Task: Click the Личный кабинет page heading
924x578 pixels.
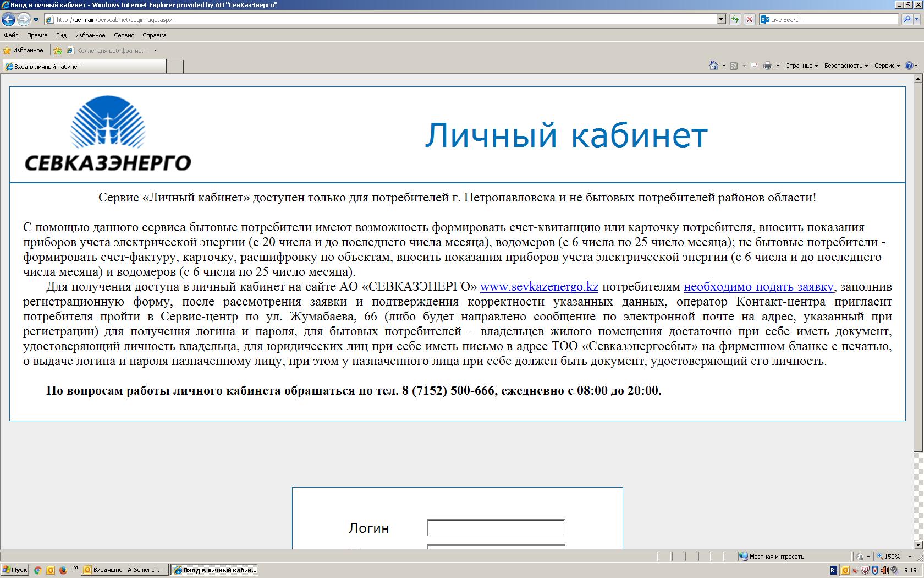Action: [x=566, y=135]
